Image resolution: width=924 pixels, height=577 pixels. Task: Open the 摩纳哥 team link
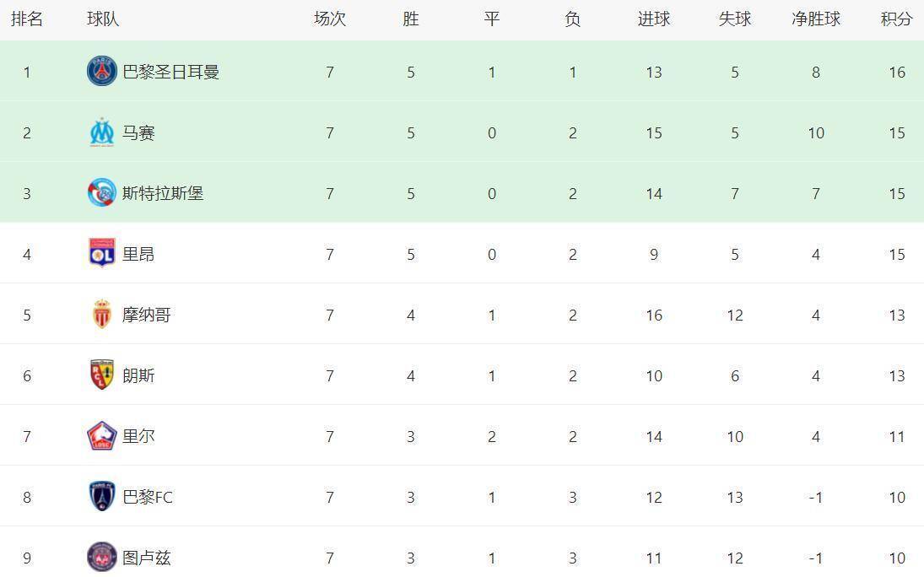147,315
